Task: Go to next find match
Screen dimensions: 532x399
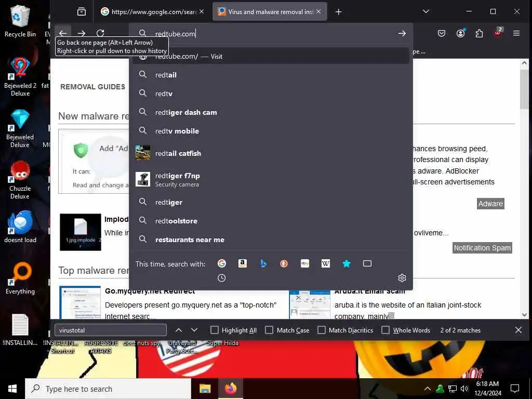Action: click(x=194, y=330)
